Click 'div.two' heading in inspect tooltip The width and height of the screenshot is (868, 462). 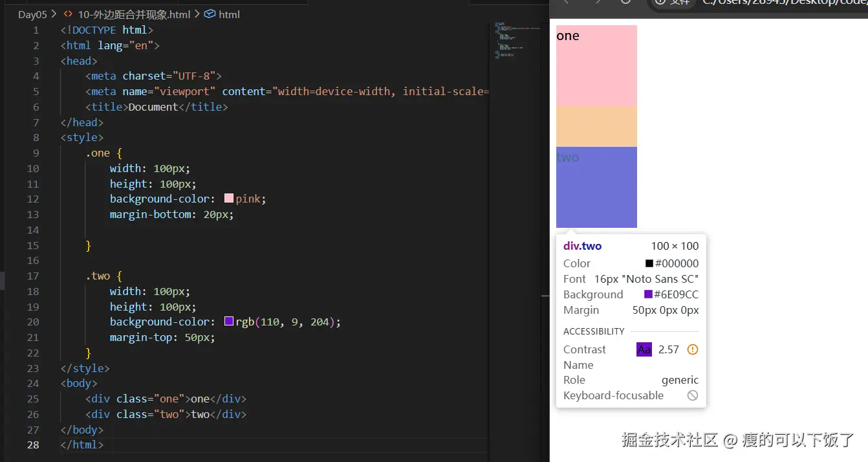tap(582, 246)
